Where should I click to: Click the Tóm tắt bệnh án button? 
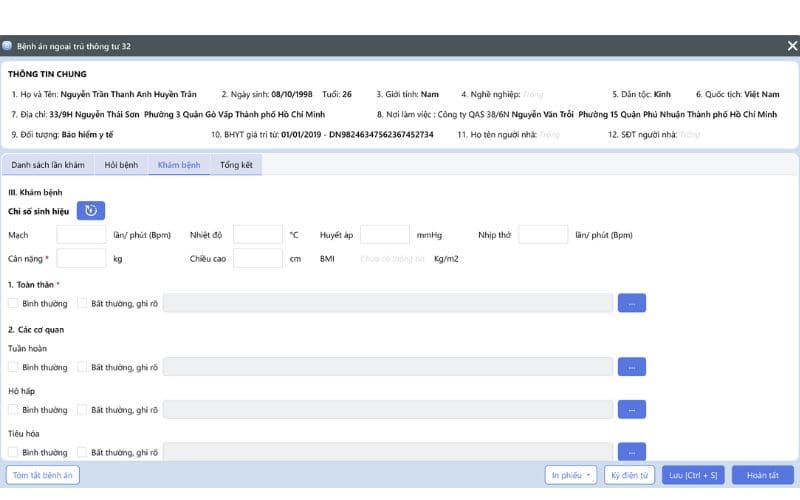(43, 475)
